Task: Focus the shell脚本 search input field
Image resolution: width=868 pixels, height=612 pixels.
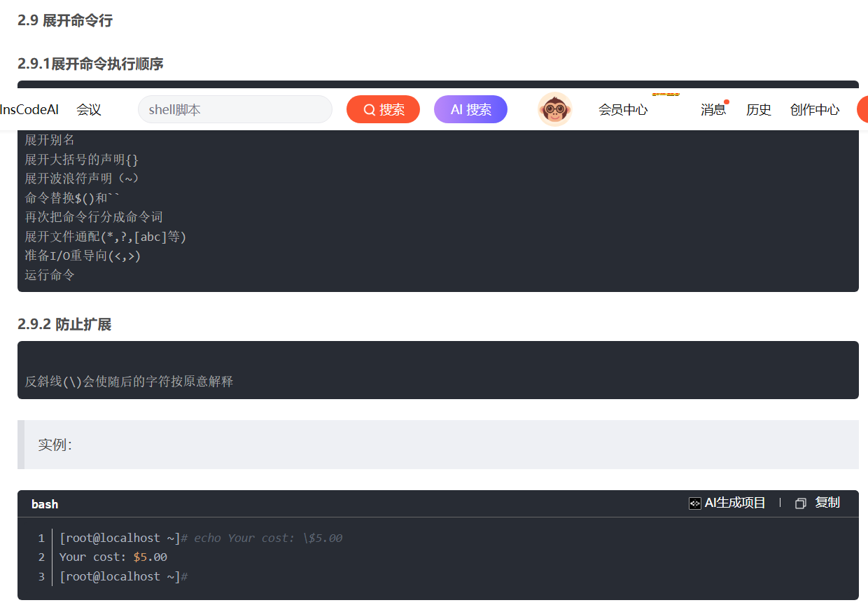Action: click(x=234, y=109)
